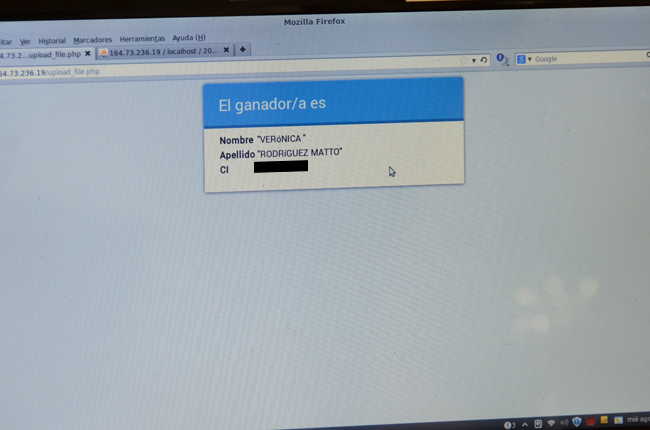Click the blue extension icon beside the address bar
Image resolution: width=650 pixels, height=430 pixels.
coord(501,59)
